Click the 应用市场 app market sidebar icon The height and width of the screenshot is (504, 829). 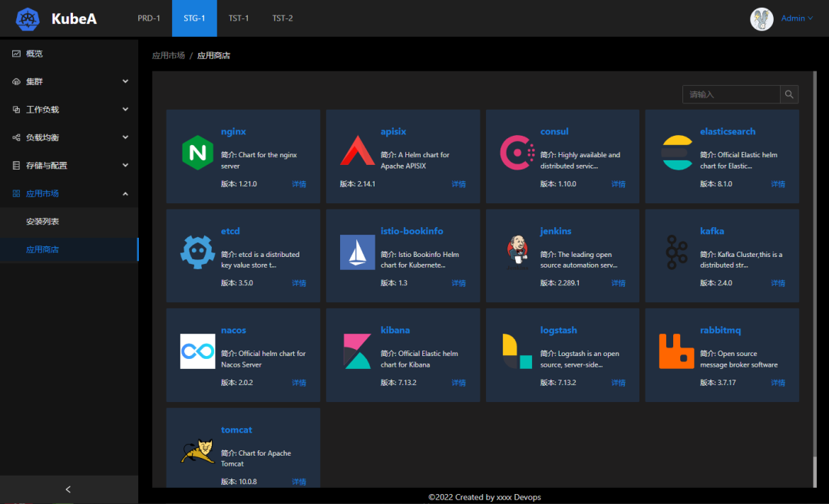pos(16,193)
